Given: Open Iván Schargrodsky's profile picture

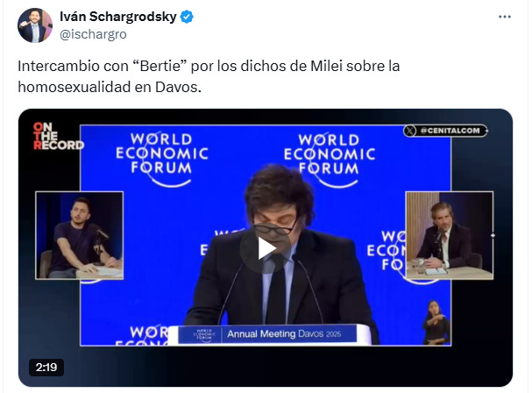Looking at the screenshot, I should coord(35,25).
